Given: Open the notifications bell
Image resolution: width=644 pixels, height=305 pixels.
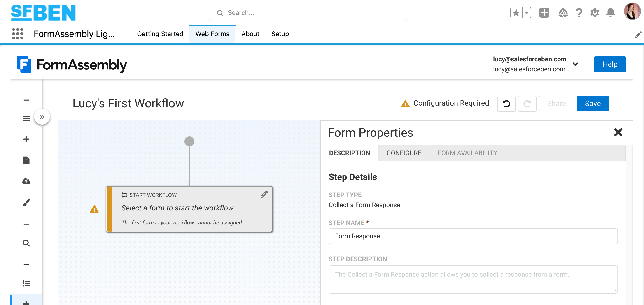Looking at the screenshot, I should pyautogui.click(x=611, y=13).
